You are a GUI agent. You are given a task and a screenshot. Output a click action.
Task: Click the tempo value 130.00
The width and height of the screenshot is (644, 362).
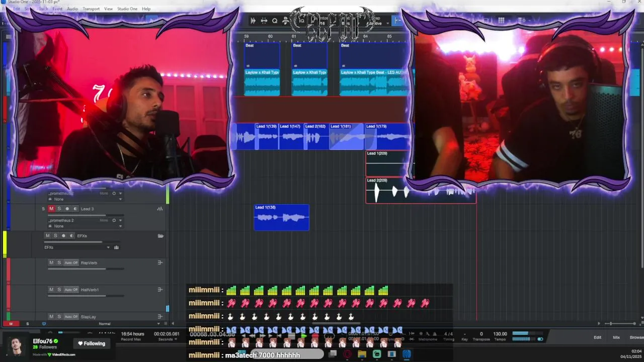tap(500, 334)
